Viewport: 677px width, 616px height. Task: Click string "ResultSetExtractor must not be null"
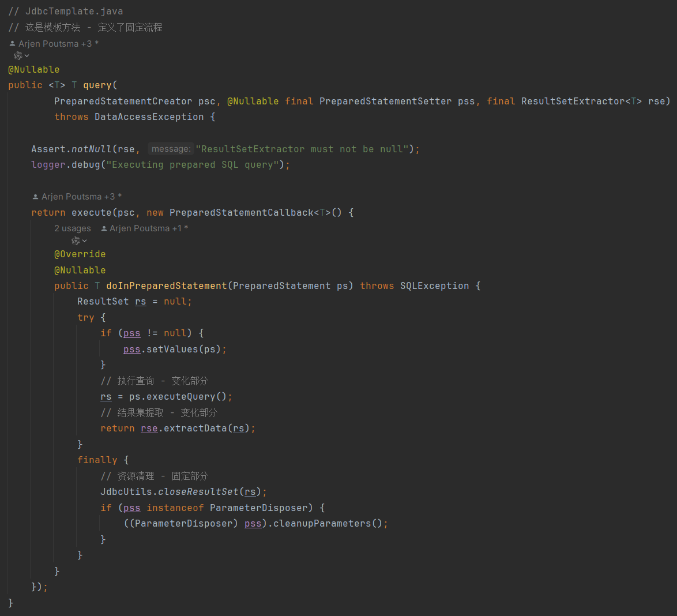(x=302, y=149)
